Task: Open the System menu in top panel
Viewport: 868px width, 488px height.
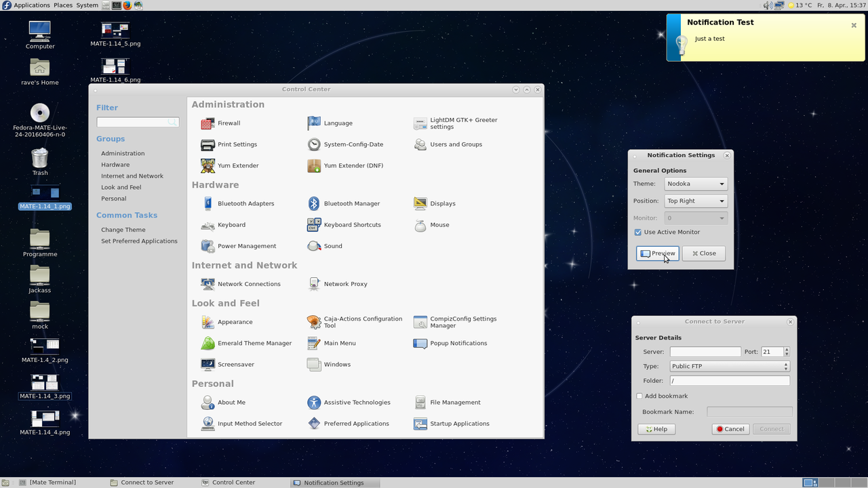Action: coord(87,5)
